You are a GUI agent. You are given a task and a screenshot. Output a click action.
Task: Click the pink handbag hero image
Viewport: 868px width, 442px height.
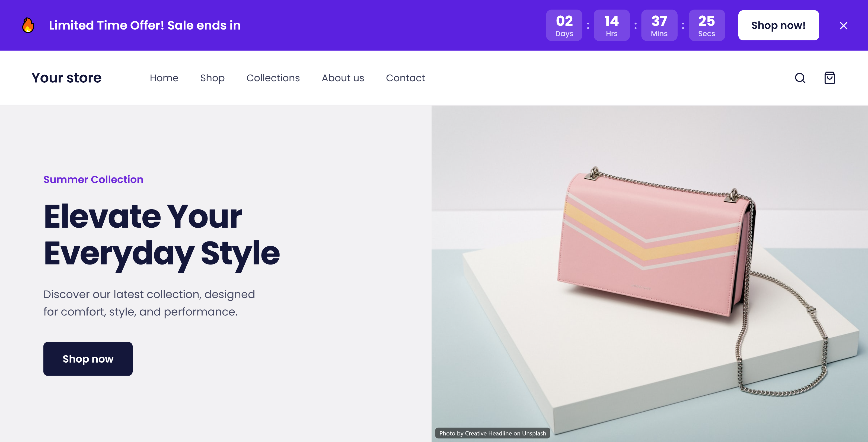[x=650, y=274]
